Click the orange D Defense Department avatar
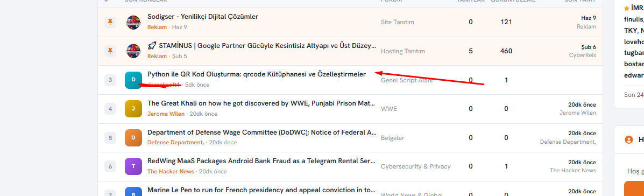The image size is (644, 196). [x=133, y=138]
